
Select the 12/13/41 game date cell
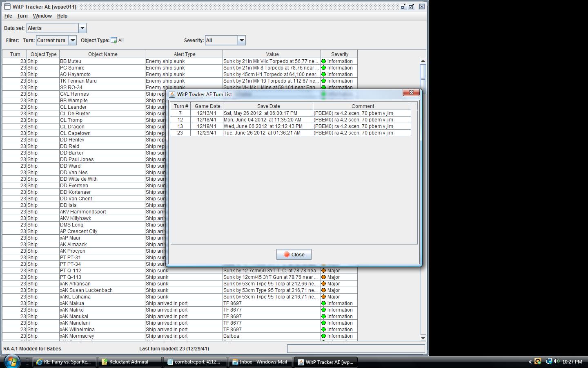tap(207, 113)
